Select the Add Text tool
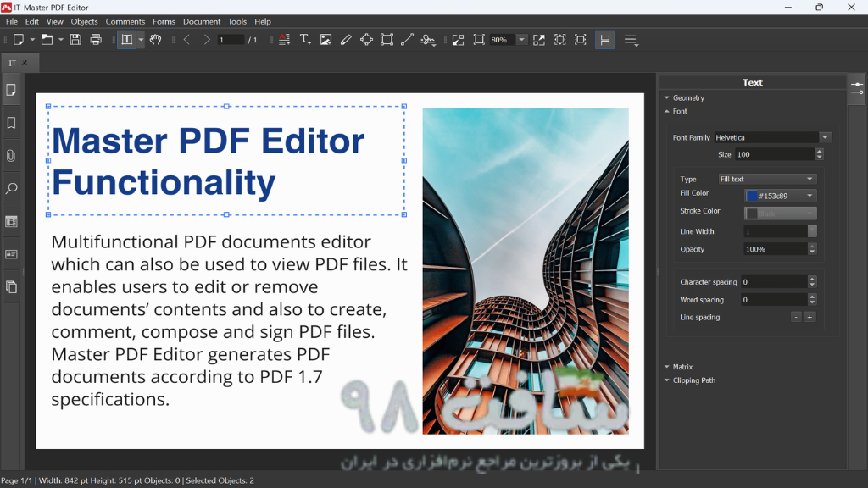Screen dimensions: 868x488 click(x=305, y=40)
